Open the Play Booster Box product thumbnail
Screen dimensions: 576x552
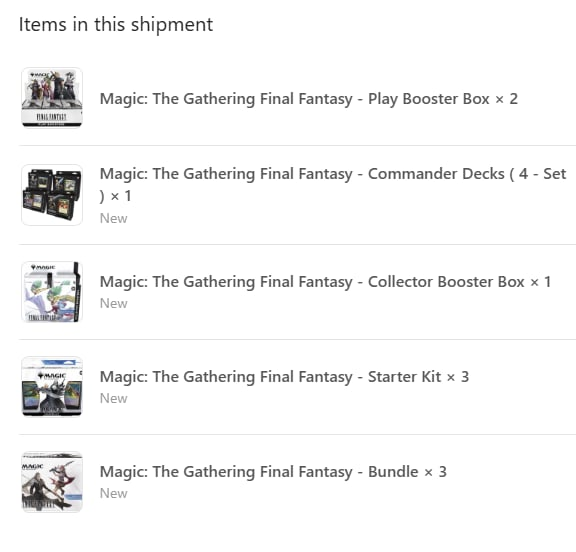click(52, 98)
